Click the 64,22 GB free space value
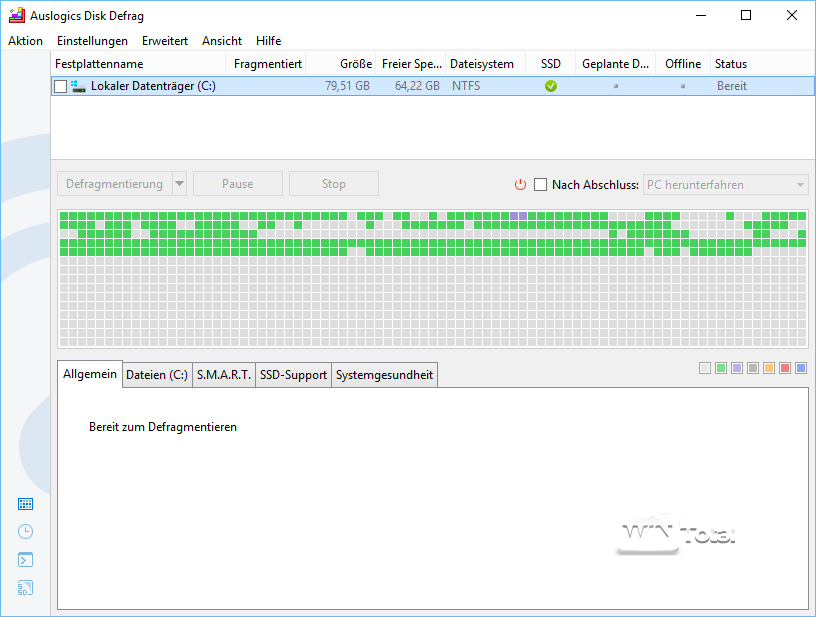This screenshot has width=816, height=617. [x=417, y=86]
